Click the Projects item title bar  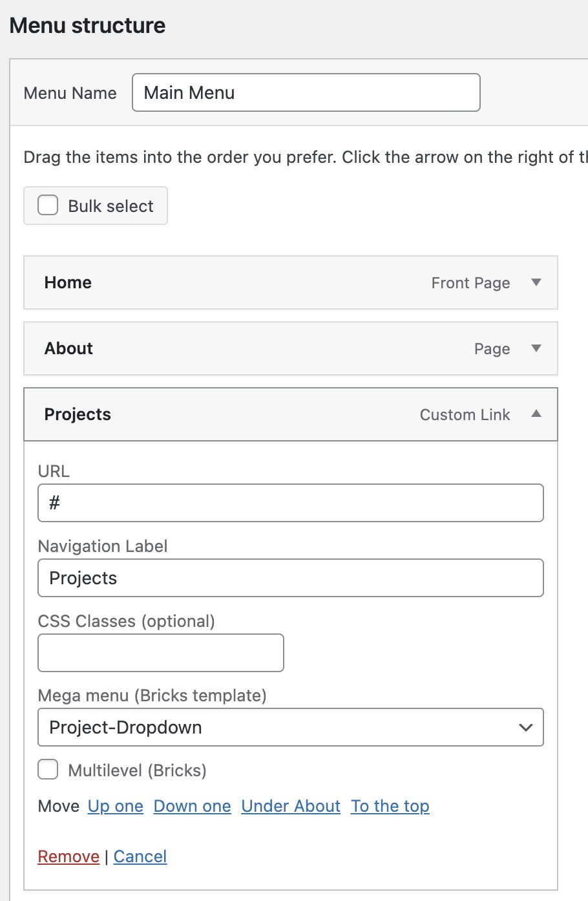pos(291,414)
